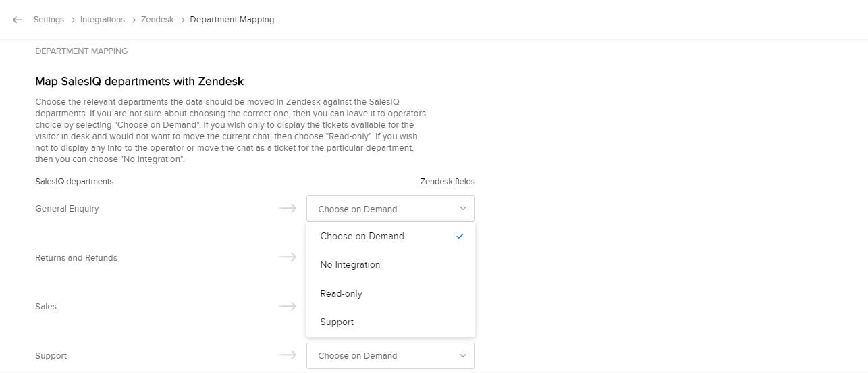Image resolution: width=868 pixels, height=373 pixels.
Task: Click the Map SalesIQ departments heading
Action: (139, 82)
